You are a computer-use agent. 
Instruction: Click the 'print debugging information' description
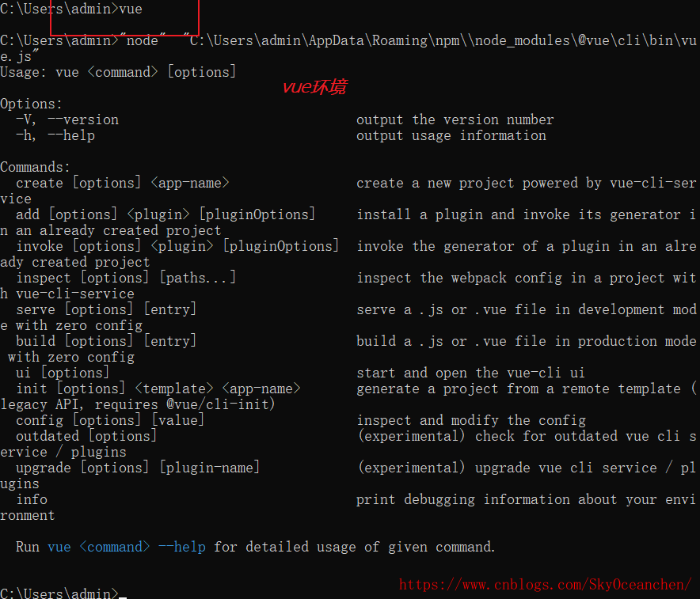click(463, 499)
